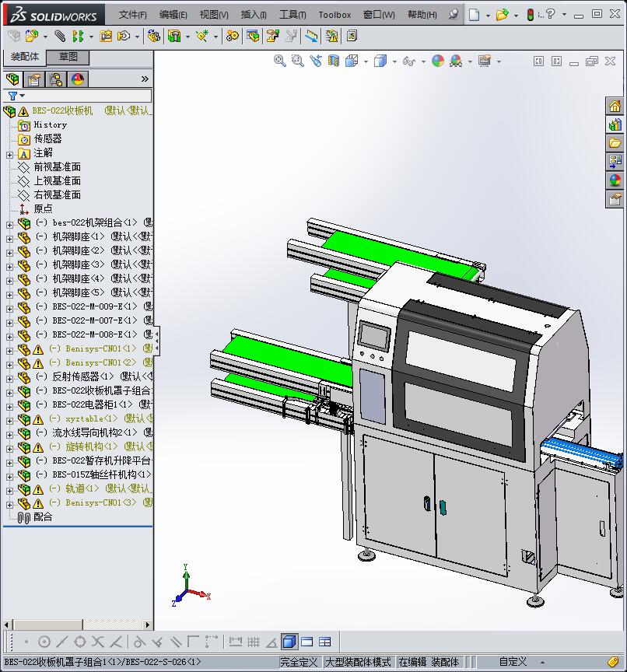Open the Design Library task pane icon
Screen dimensions: 627x672
(615, 124)
